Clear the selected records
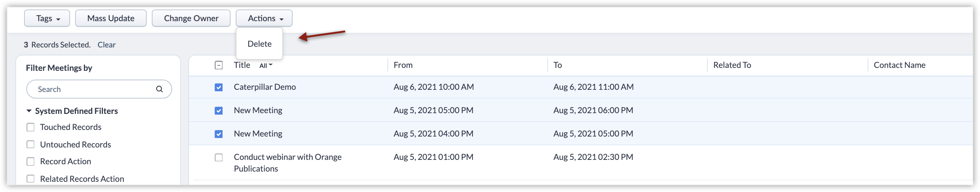The width and height of the screenshot is (980, 192). [x=107, y=45]
